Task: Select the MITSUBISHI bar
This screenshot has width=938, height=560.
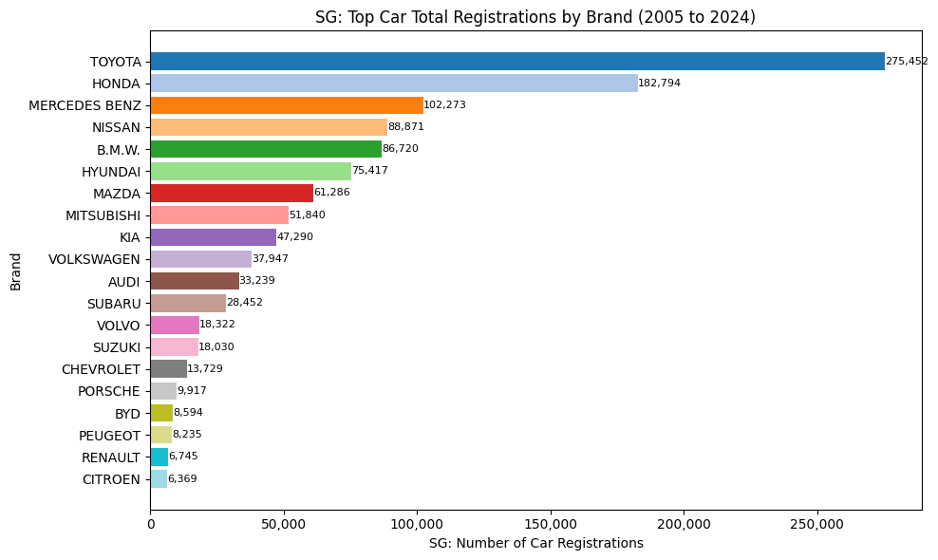Action: [219, 215]
